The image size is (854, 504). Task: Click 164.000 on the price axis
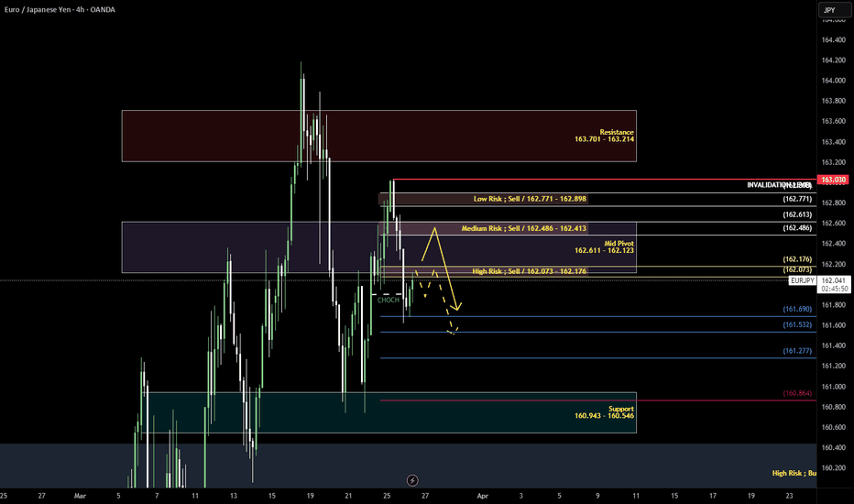[x=833, y=81]
